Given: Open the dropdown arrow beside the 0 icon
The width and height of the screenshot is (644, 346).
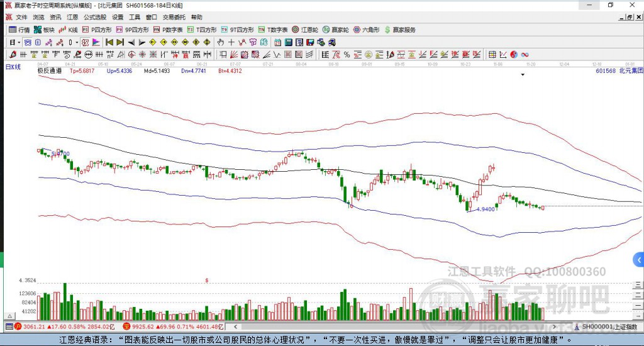Looking at the screenshot, I should [77, 42].
